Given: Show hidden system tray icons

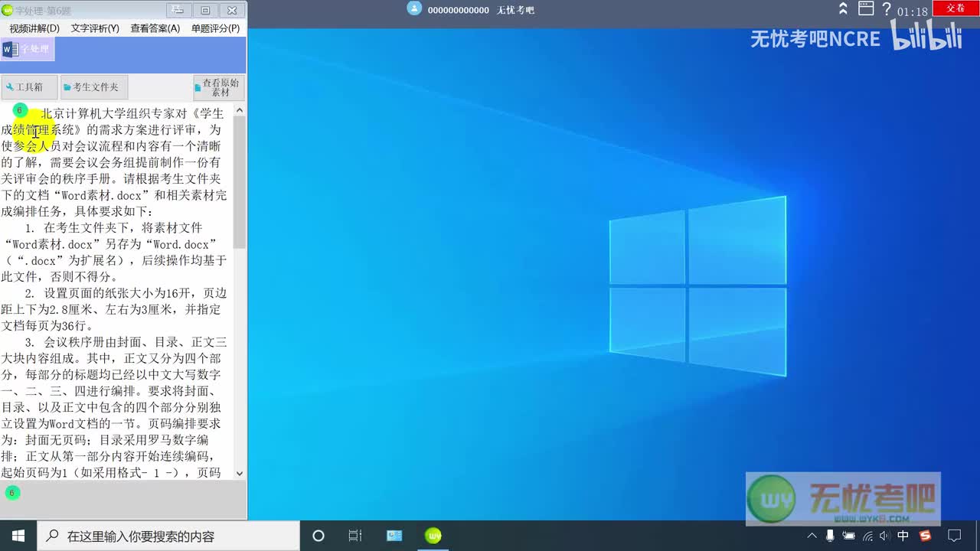Looking at the screenshot, I should [x=812, y=536].
